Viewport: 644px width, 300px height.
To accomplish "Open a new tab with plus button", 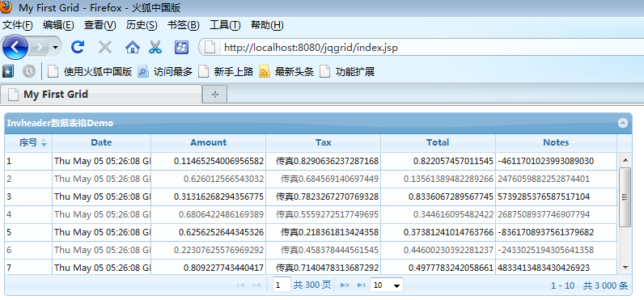I will coord(215,95).
